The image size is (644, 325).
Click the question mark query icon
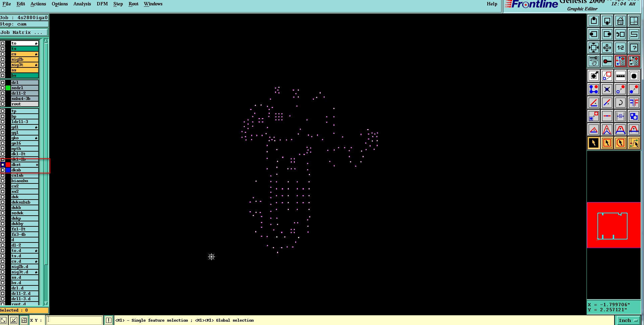[x=634, y=48]
